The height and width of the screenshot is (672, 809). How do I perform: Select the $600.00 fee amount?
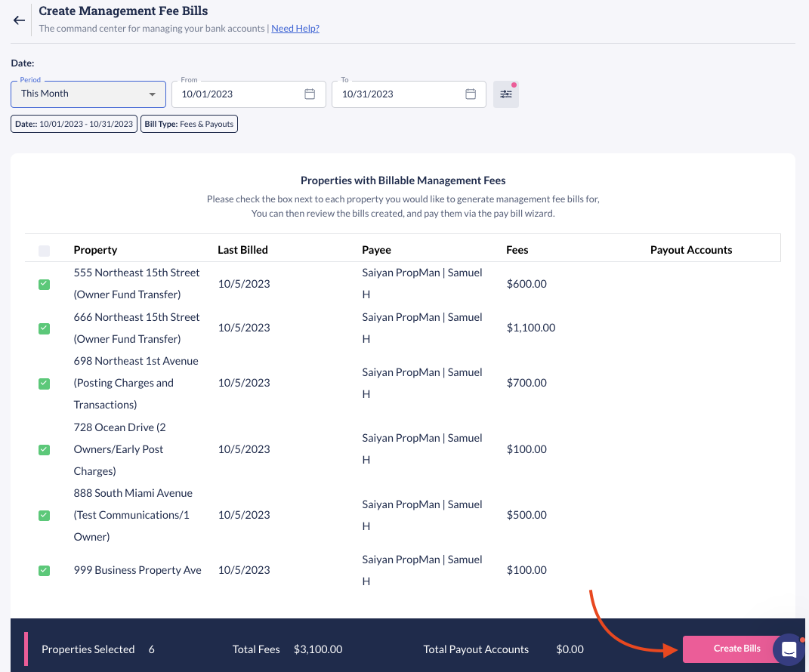point(526,284)
